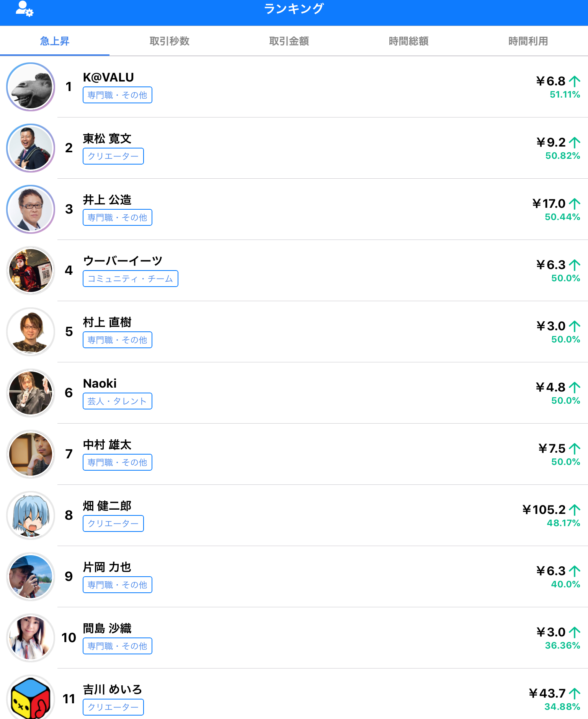
Task: Tap 東松 寛文's avatar photo
Action: (x=31, y=148)
